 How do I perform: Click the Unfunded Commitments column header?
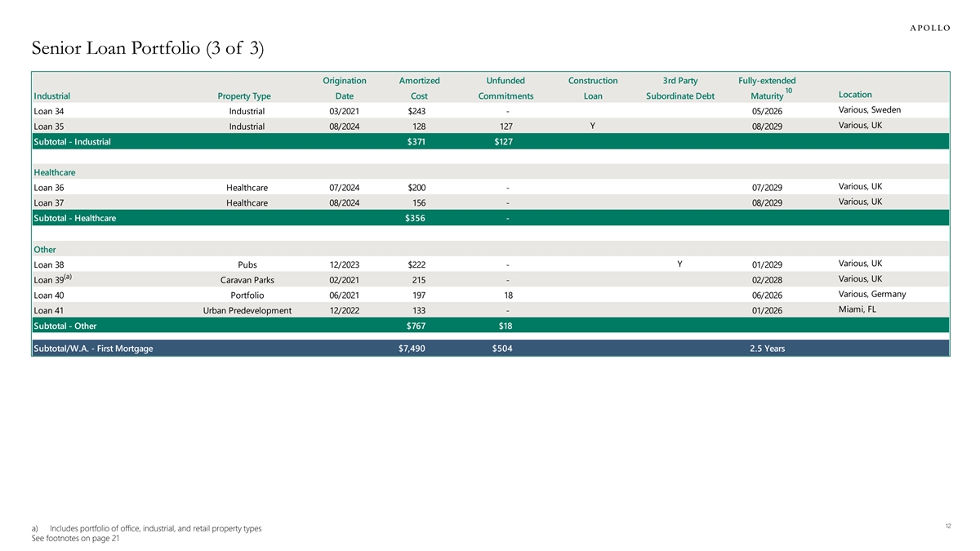click(505, 88)
